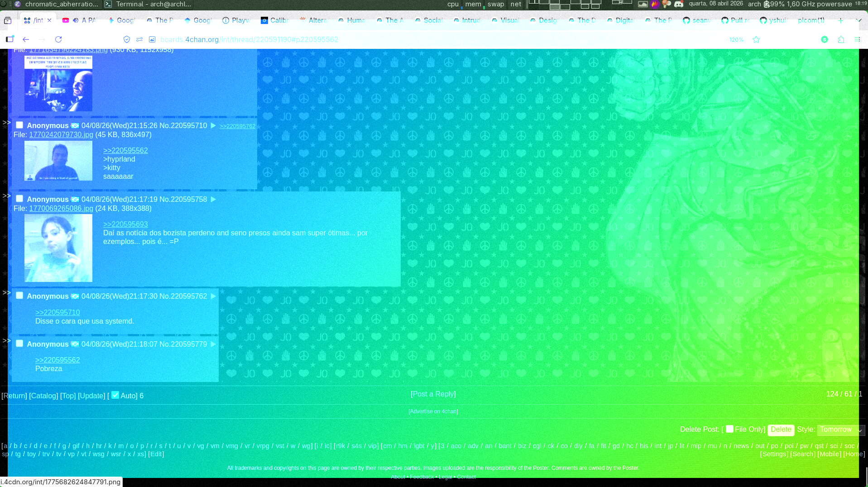Click the Return link

click(x=14, y=396)
